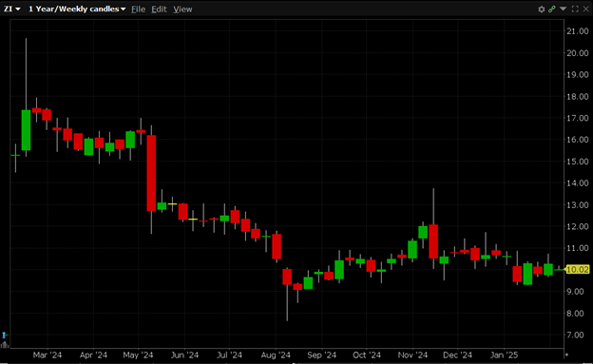Click the 17.00 price axis label
Viewport: 593px width, 364px height.
pos(577,118)
